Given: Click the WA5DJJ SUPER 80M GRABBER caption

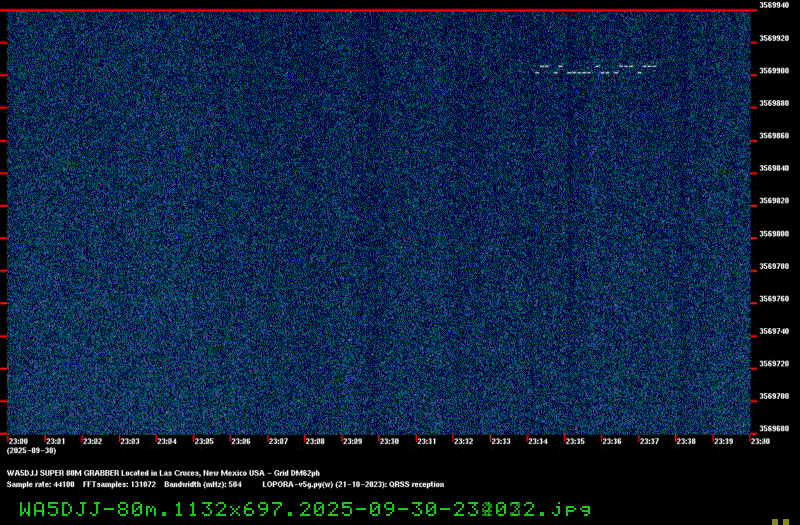Looking at the screenshot, I should click(163, 473).
